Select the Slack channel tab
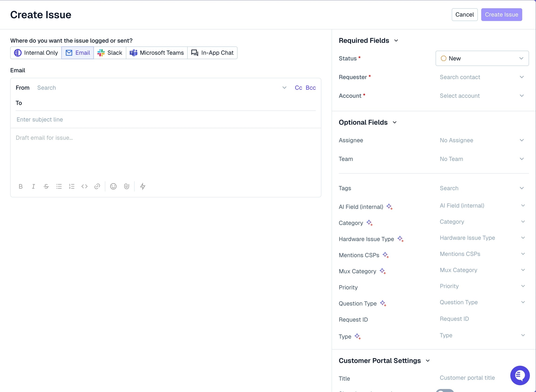The height and width of the screenshot is (392, 536). tap(110, 53)
